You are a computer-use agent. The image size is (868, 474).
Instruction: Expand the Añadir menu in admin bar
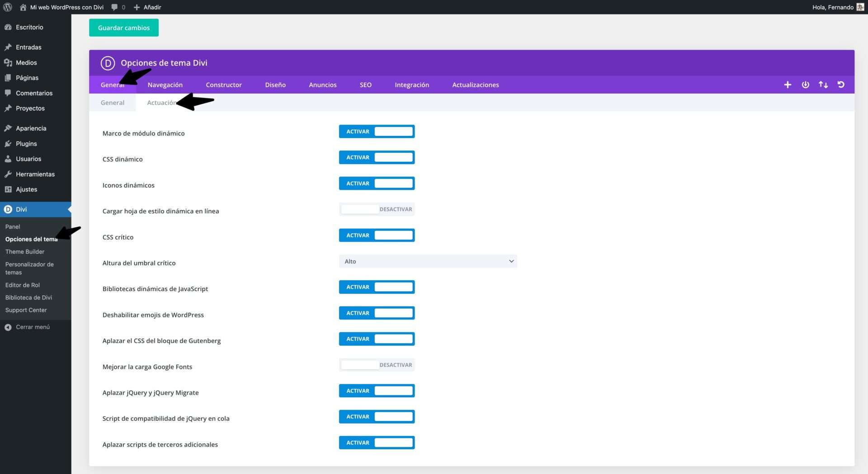[x=146, y=7]
